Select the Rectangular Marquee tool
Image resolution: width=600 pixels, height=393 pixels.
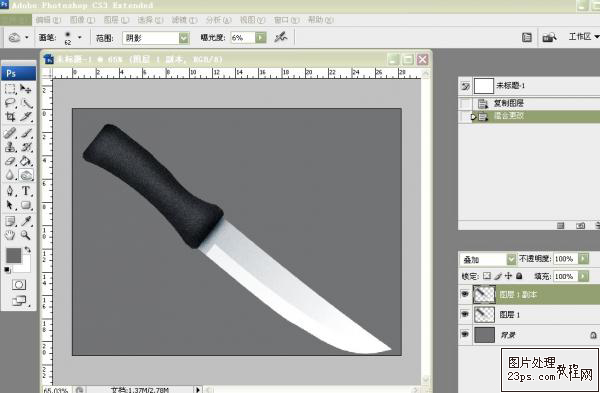[10, 89]
